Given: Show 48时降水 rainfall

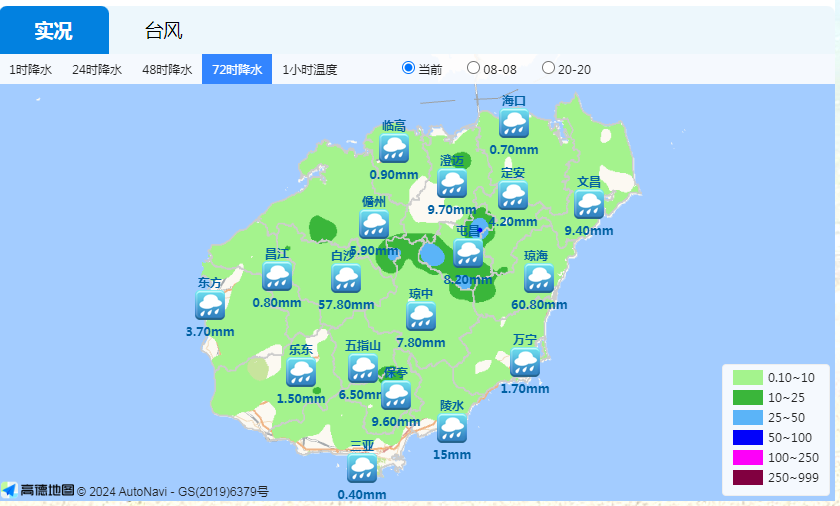Looking at the screenshot, I should [x=167, y=70].
